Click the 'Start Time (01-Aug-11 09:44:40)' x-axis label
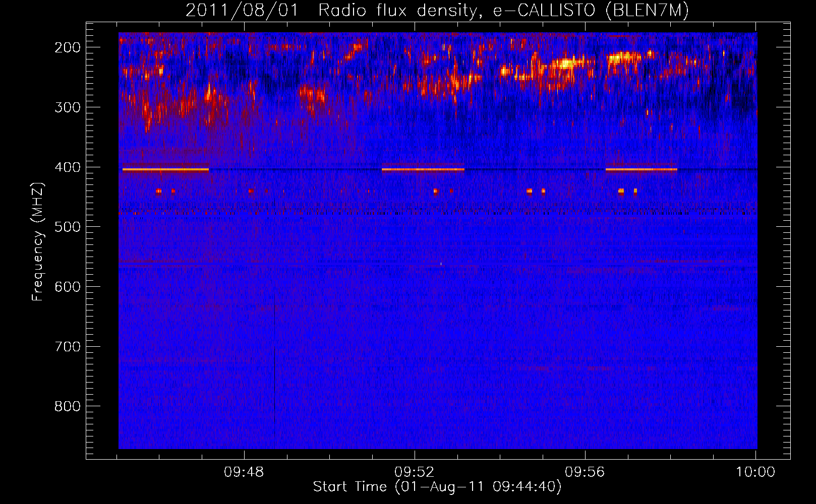This screenshot has width=816, height=504. [437, 487]
